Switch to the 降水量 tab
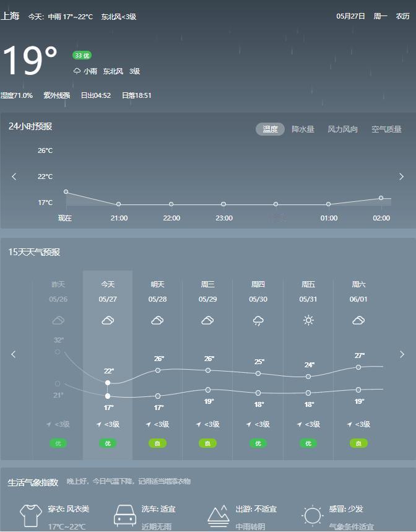Screen dimensions: 416x532 303,129
